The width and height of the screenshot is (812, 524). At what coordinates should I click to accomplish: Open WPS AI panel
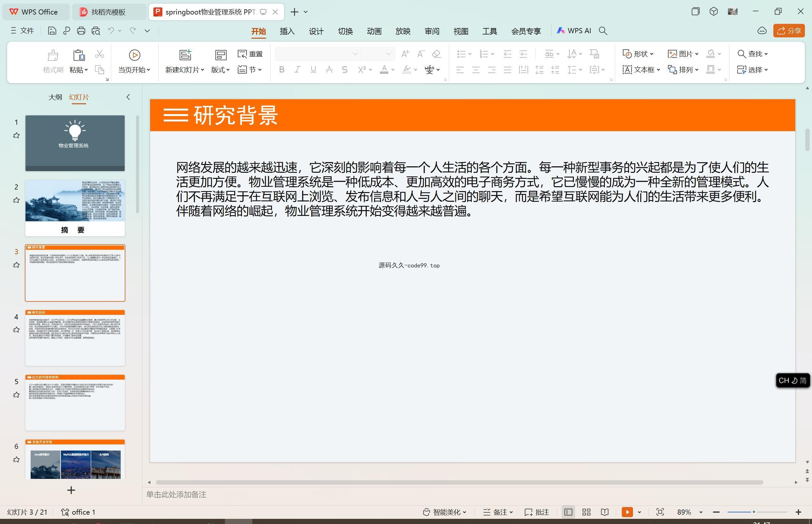click(574, 31)
